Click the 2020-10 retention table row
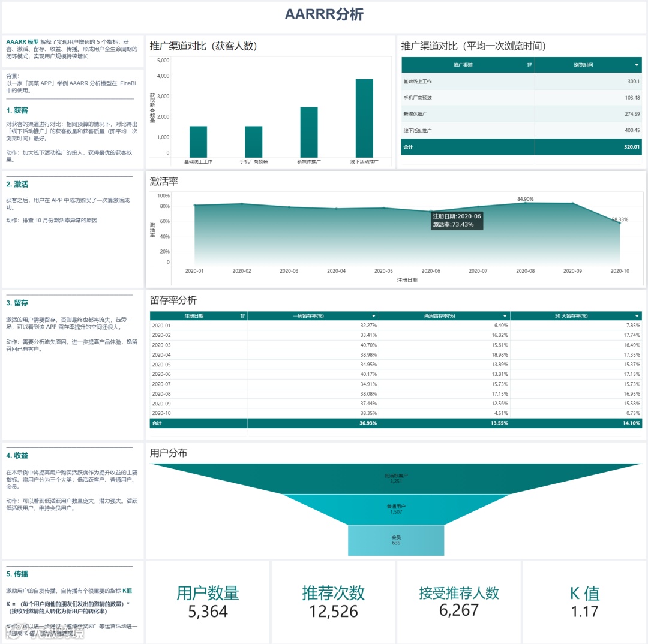Image resolution: width=648 pixels, height=644 pixels. [x=396, y=413]
